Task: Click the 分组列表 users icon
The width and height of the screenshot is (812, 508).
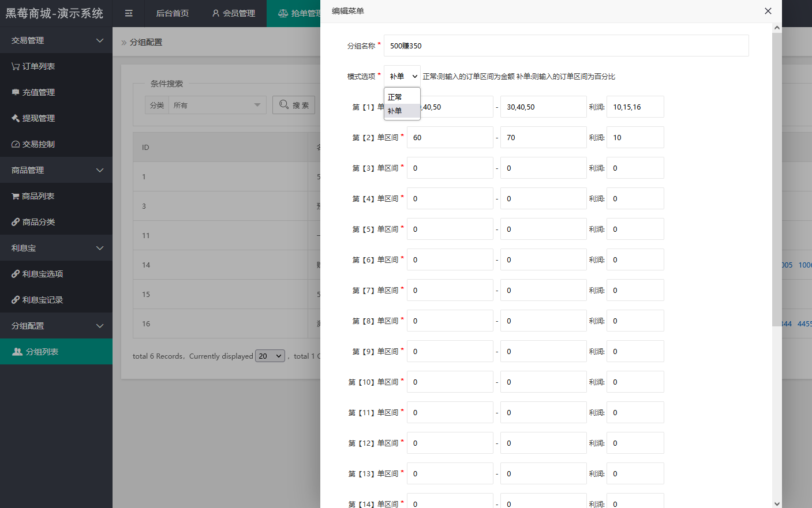Action: (17, 352)
